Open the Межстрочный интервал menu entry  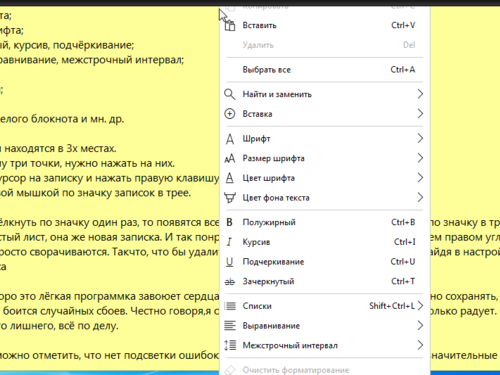325,345
